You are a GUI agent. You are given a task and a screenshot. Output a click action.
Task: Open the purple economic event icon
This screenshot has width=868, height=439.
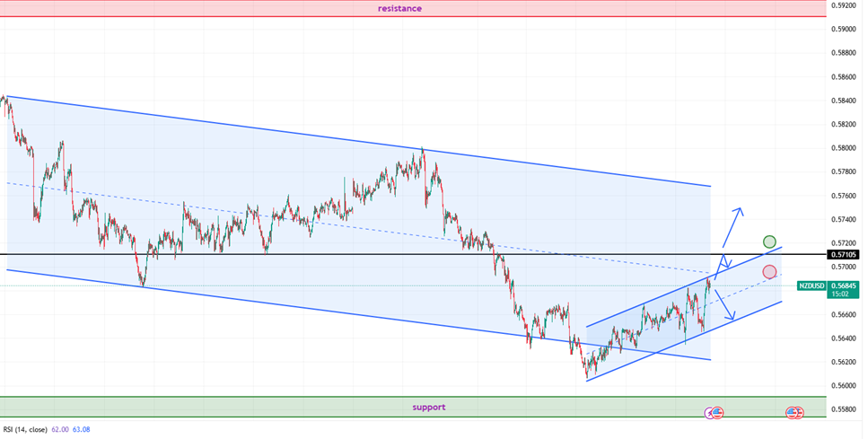coord(710,413)
